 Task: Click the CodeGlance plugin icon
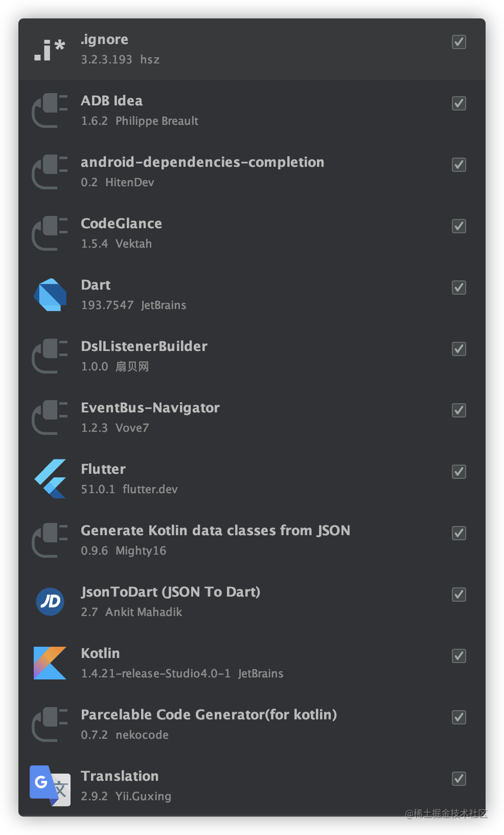(x=50, y=233)
